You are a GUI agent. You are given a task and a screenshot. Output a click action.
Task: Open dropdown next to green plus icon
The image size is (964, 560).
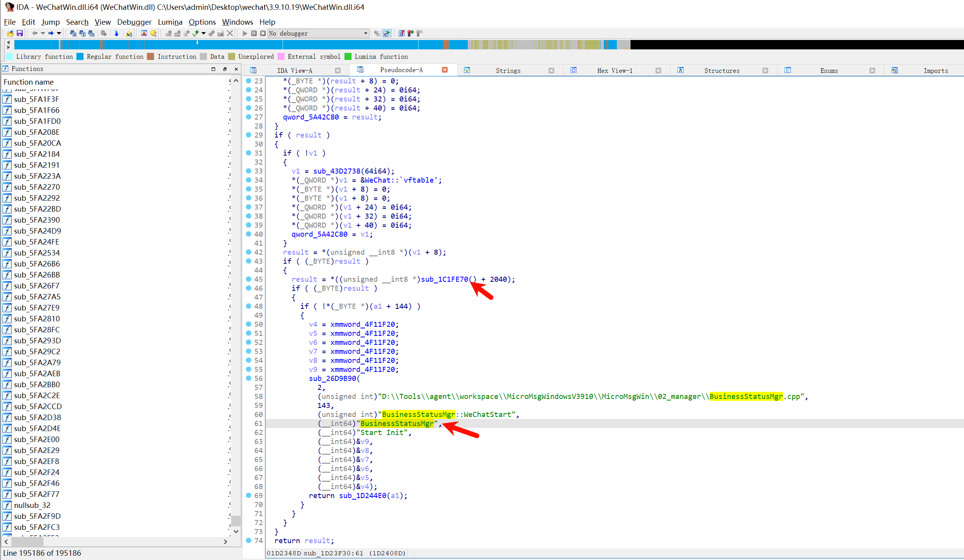[x=203, y=33]
